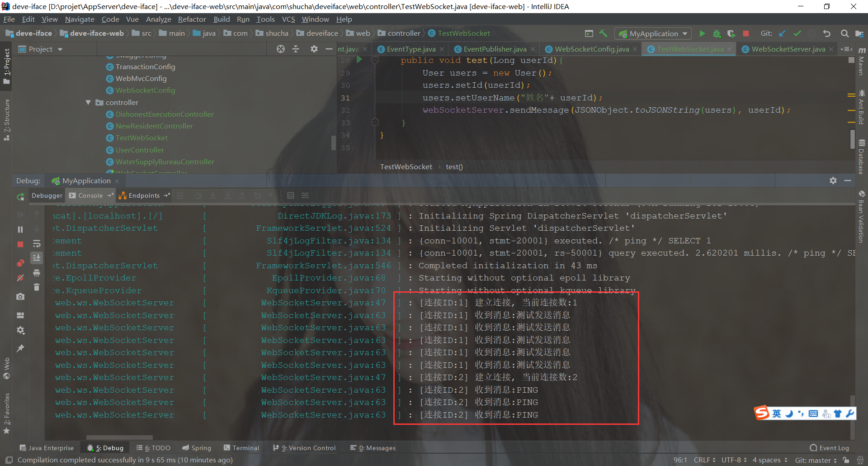Image resolution: width=868 pixels, height=466 pixels.
Task: Click the WebSocketServer.java:47 link for connection ID:1
Action: pos(323,303)
